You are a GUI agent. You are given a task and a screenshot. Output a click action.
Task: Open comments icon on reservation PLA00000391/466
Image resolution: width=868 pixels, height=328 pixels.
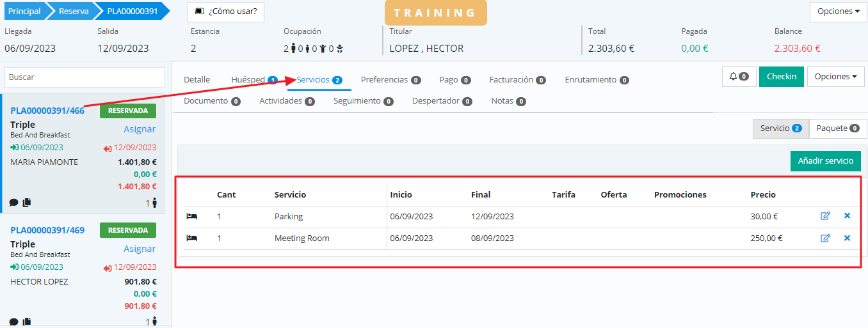pyautogui.click(x=14, y=203)
